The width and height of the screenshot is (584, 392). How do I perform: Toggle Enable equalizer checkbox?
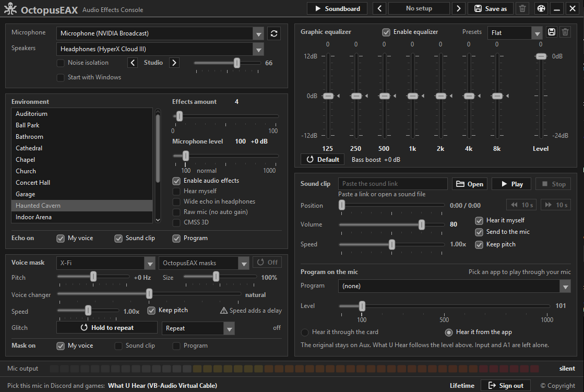386,32
